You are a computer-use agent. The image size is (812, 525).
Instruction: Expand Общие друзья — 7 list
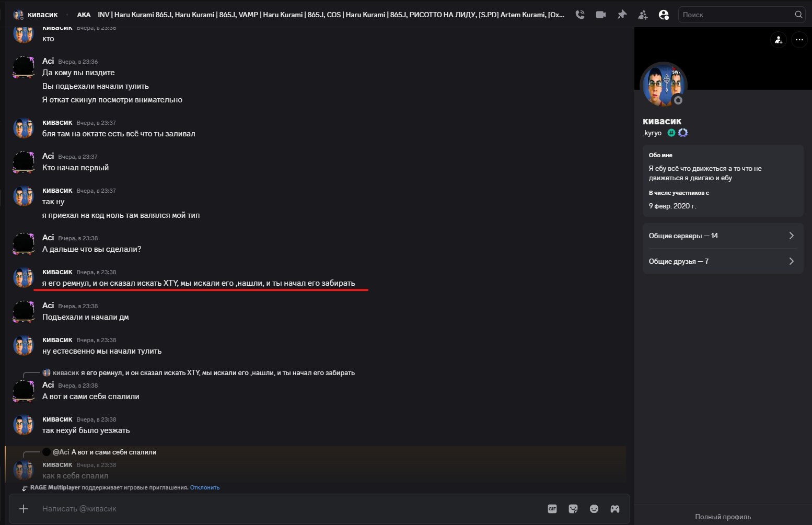(723, 261)
